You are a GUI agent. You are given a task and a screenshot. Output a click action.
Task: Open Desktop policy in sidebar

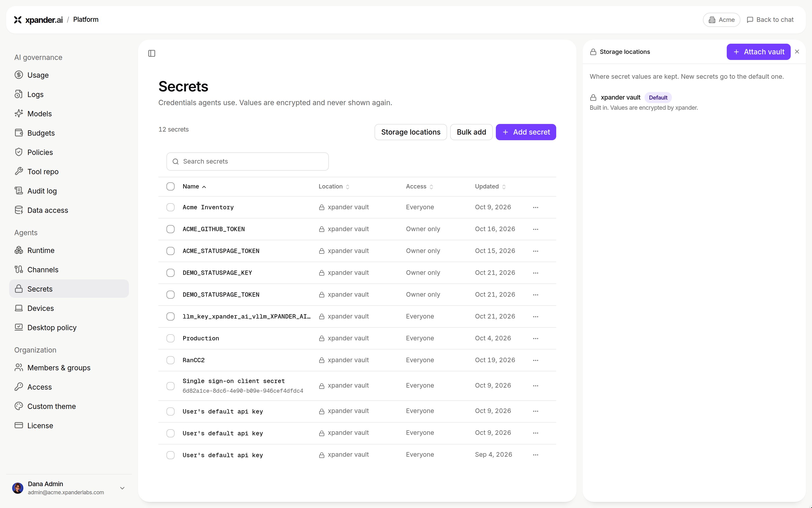click(69, 328)
